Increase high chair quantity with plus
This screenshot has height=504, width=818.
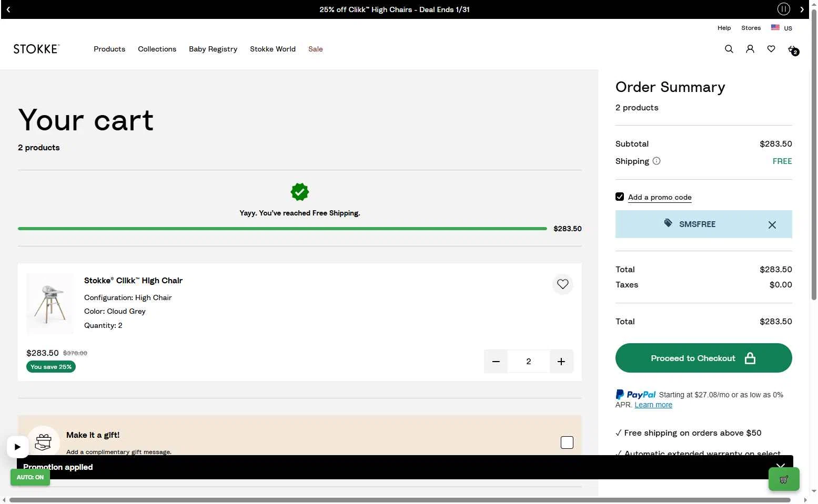[561, 362]
